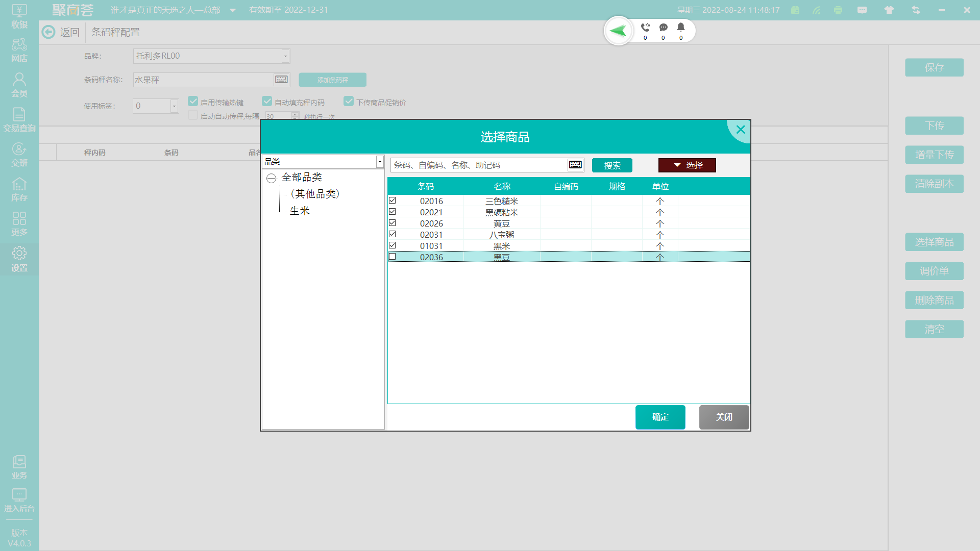Click the shirt skin icon in title bar
Image resolution: width=980 pixels, height=551 pixels.
point(889,10)
